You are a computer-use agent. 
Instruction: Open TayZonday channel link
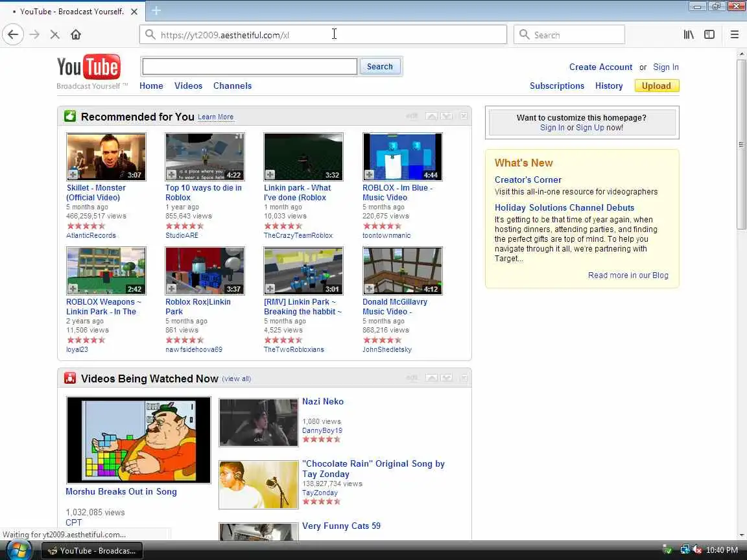pyautogui.click(x=320, y=493)
